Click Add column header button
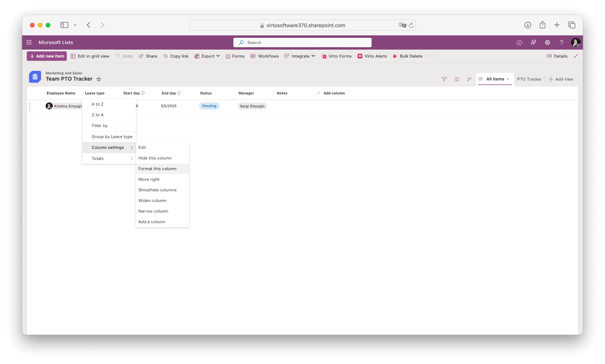 click(x=331, y=93)
